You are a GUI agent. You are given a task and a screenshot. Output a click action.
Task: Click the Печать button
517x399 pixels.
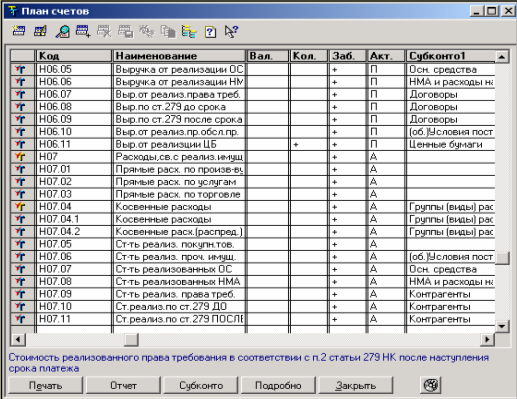pyautogui.click(x=45, y=385)
